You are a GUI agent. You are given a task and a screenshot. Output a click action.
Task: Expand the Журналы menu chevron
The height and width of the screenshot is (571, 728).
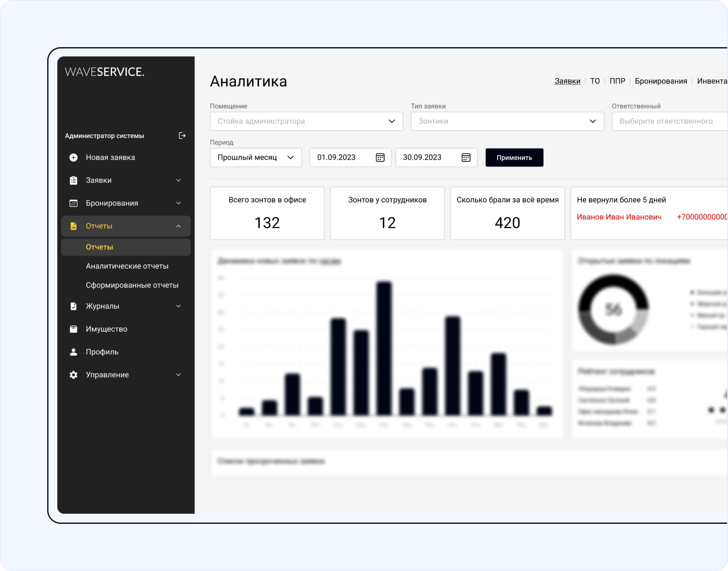178,306
